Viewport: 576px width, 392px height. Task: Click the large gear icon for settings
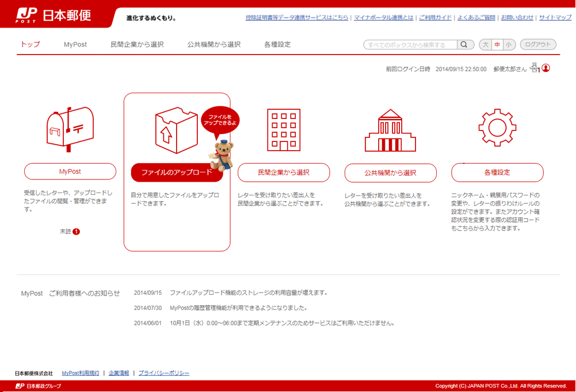[x=497, y=128]
